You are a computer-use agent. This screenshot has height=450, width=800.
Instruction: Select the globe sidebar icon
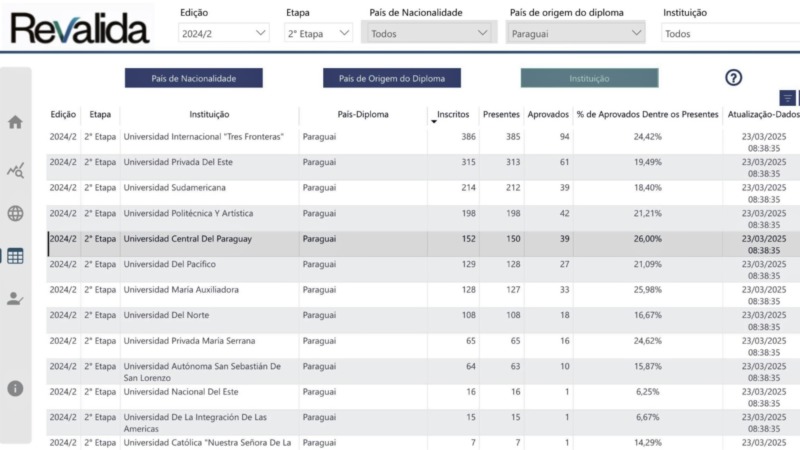15,213
